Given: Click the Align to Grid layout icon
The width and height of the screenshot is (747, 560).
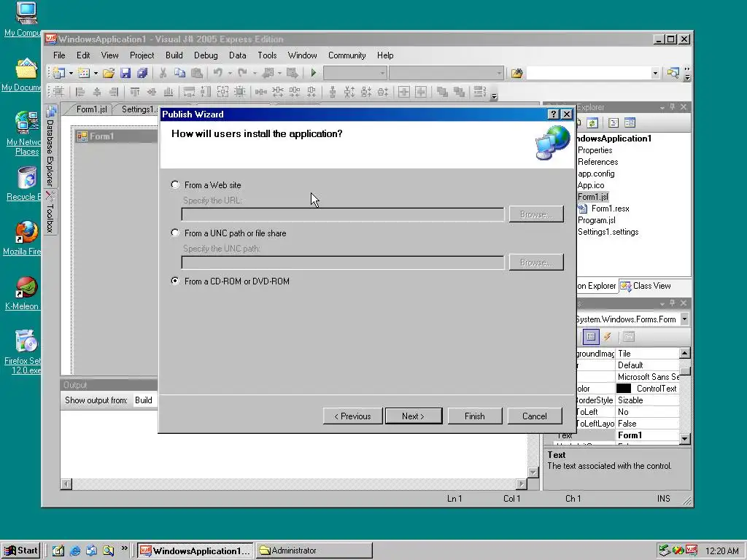Looking at the screenshot, I should (58, 91).
